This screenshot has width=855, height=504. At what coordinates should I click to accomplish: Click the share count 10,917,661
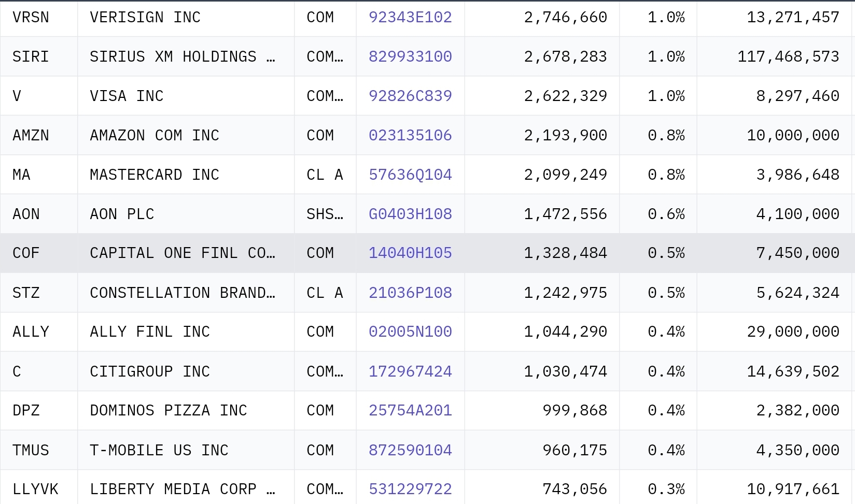[793, 489]
